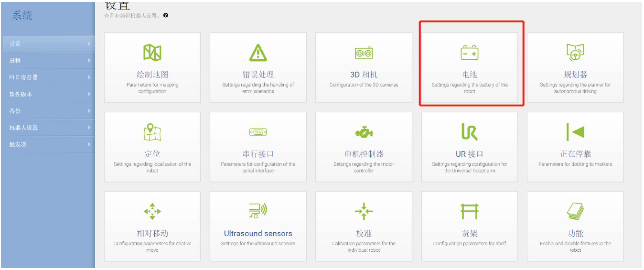Expand the 进程 sidebar arrow
Screen dimensions: 644x270
[x=89, y=61]
